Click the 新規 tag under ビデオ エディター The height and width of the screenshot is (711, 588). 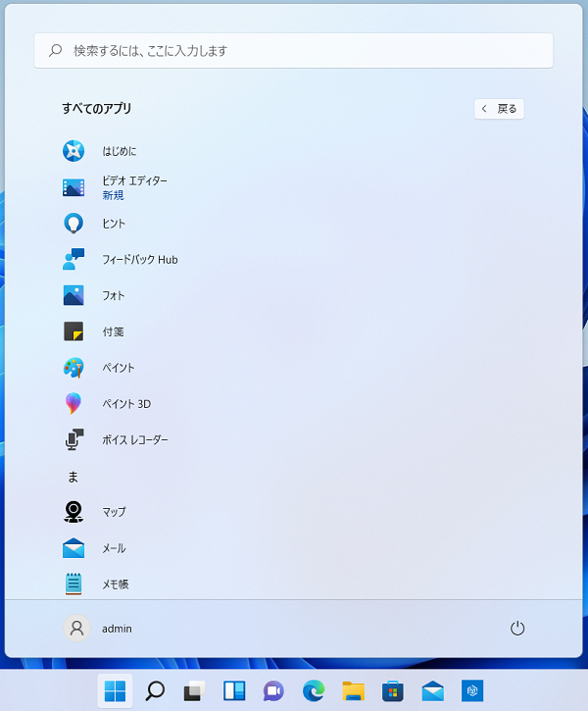pyautogui.click(x=113, y=195)
